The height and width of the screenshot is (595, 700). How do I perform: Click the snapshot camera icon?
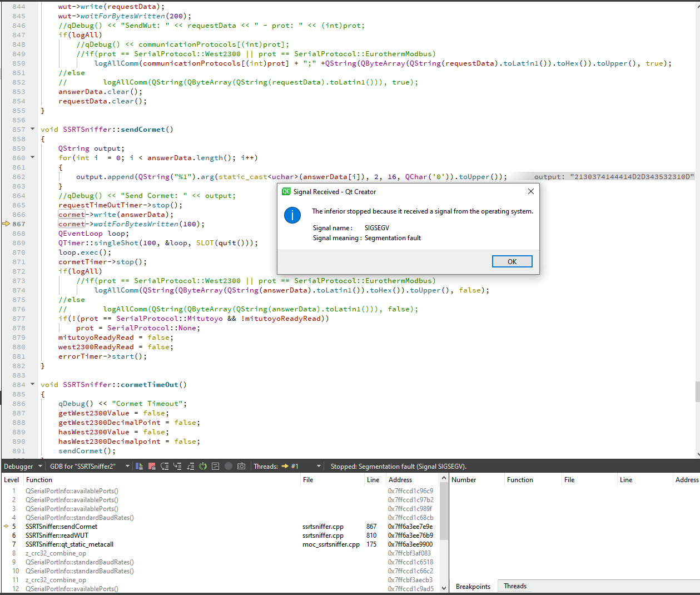pos(241,466)
